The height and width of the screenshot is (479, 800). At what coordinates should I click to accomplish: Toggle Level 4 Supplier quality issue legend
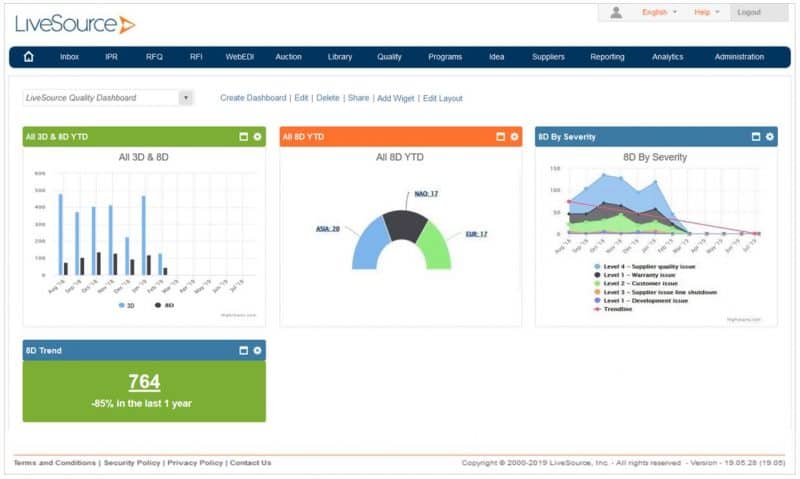[x=644, y=266]
